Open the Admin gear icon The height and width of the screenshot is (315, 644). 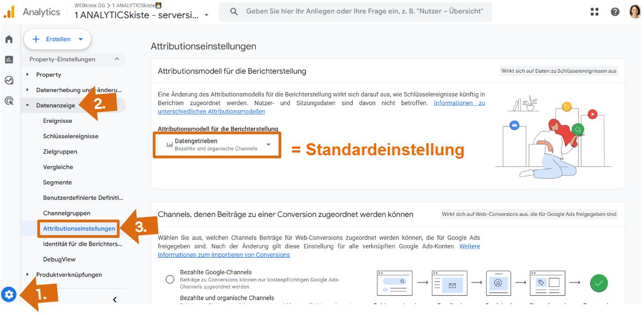pos(9,295)
